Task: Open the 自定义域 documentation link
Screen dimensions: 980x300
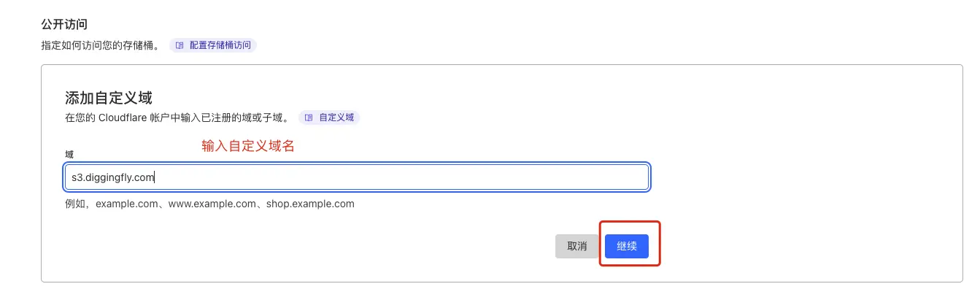Action: coord(329,117)
